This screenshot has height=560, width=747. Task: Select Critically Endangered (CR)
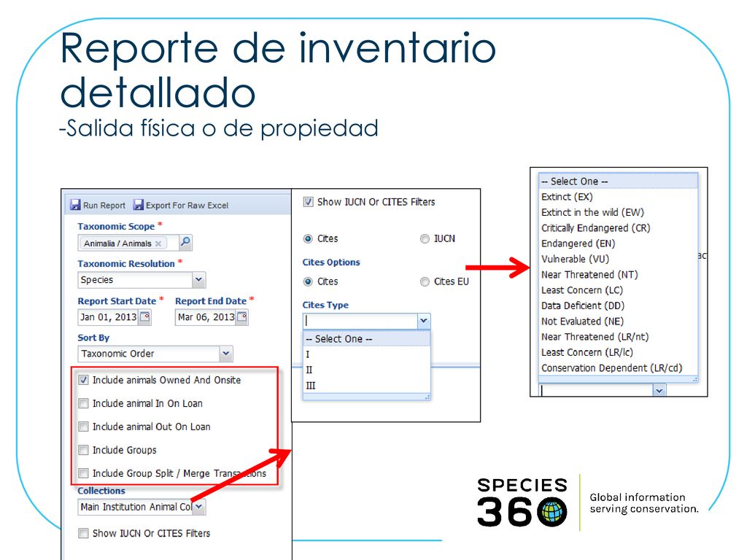[x=619, y=228]
